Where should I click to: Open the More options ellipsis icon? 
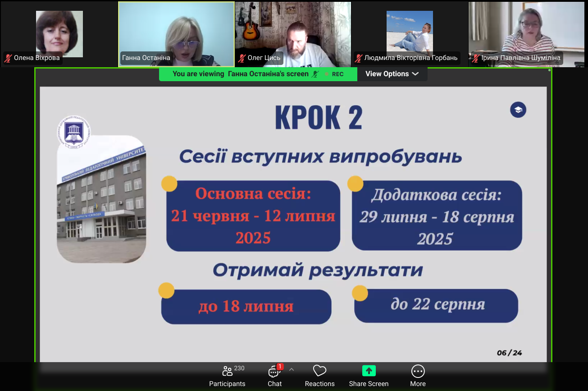tap(418, 371)
